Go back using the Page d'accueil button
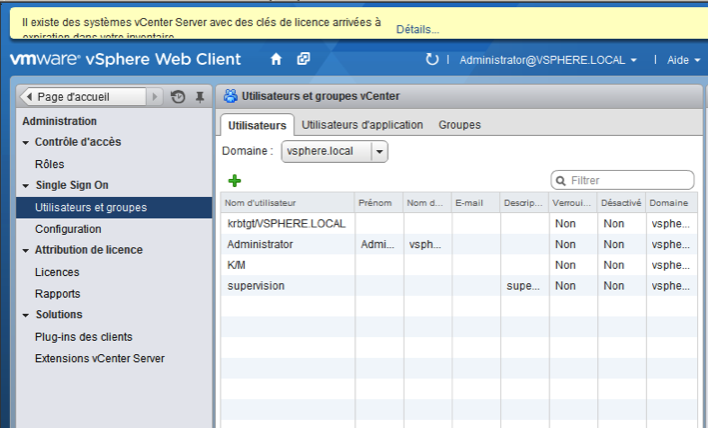The image size is (708, 428). pyautogui.click(x=80, y=97)
